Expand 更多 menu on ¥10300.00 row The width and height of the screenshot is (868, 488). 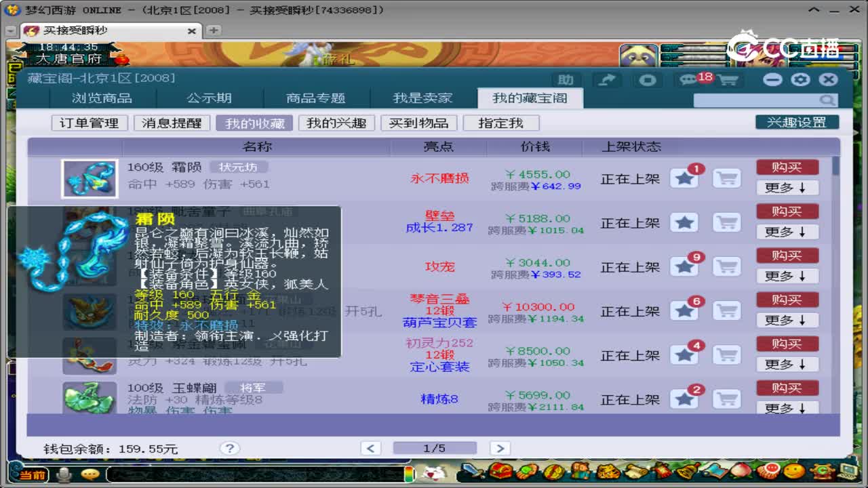click(787, 320)
